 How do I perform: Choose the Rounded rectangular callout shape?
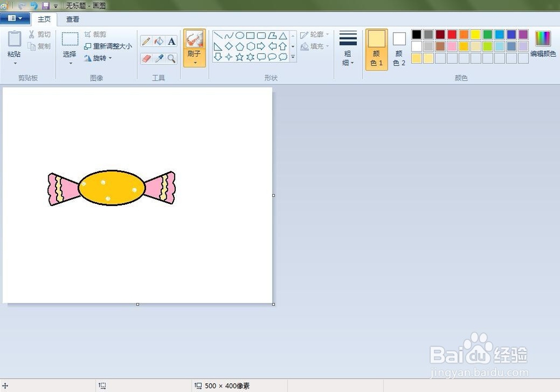262,57
